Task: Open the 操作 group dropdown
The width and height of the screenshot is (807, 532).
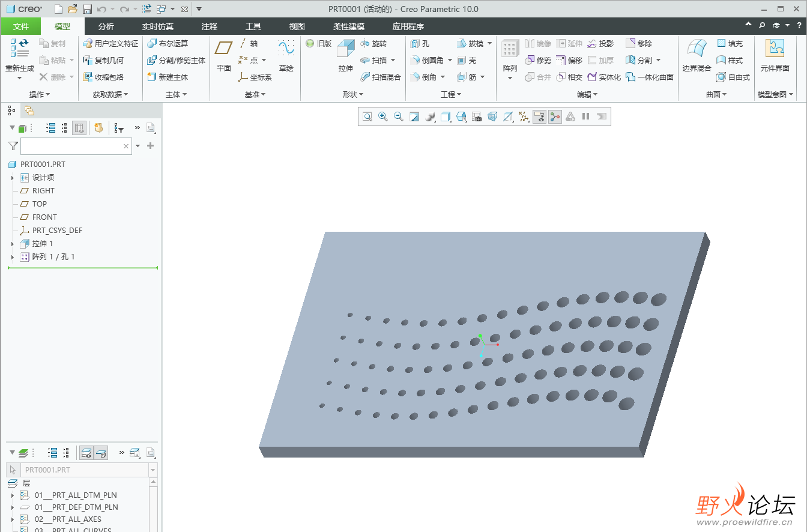Action: 40,94
